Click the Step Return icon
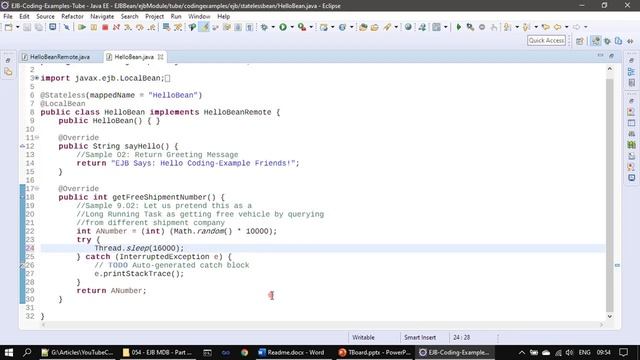The image size is (640, 360). [151, 27]
